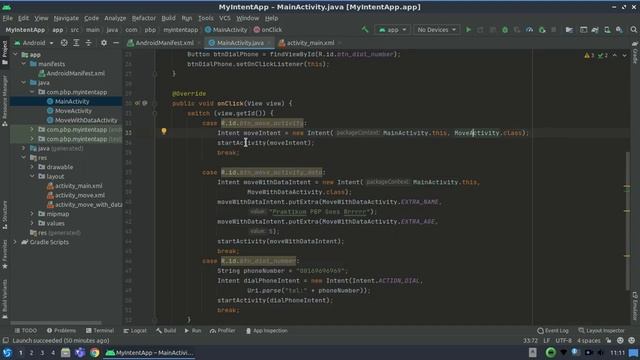Click the editor vertical scrollbar

click(x=627, y=220)
